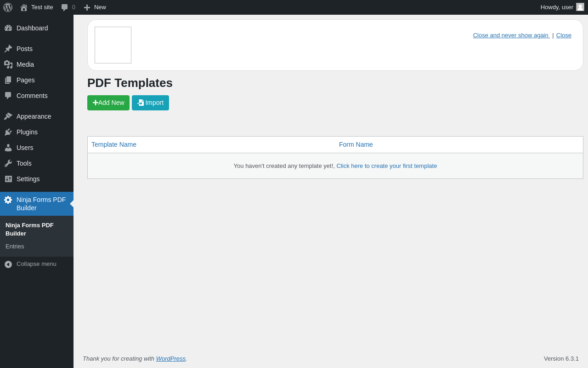588x368 pixels.
Task: Click here to create your first template
Action: [387, 166]
